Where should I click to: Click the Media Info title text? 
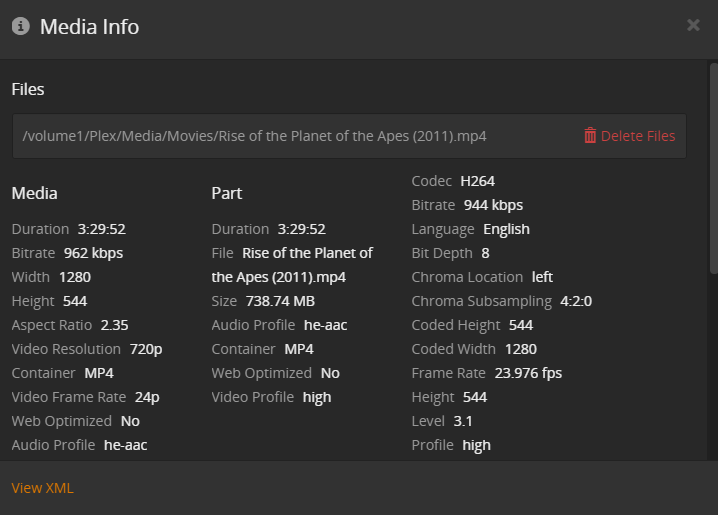point(89,27)
